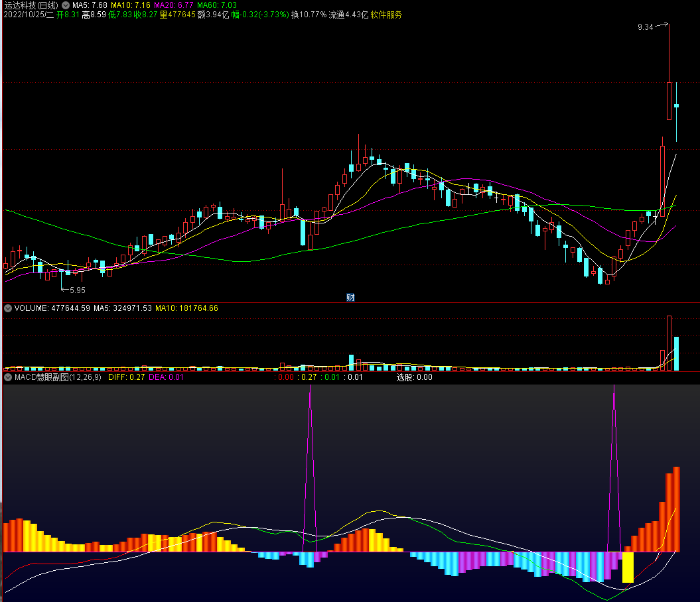Open the main chart indicator dropdown arrow
Image resolution: width=700 pixels, height=602 pixels.
pos(66,5)
